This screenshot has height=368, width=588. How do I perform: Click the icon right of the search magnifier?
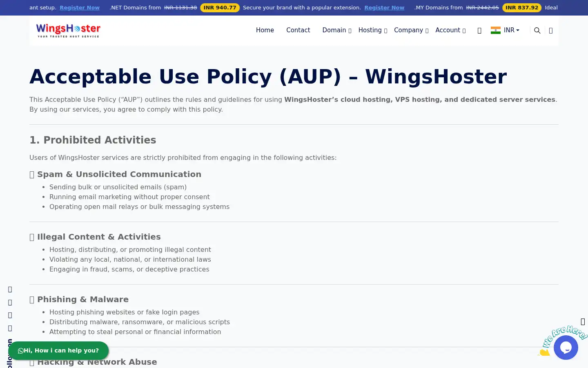551,31
